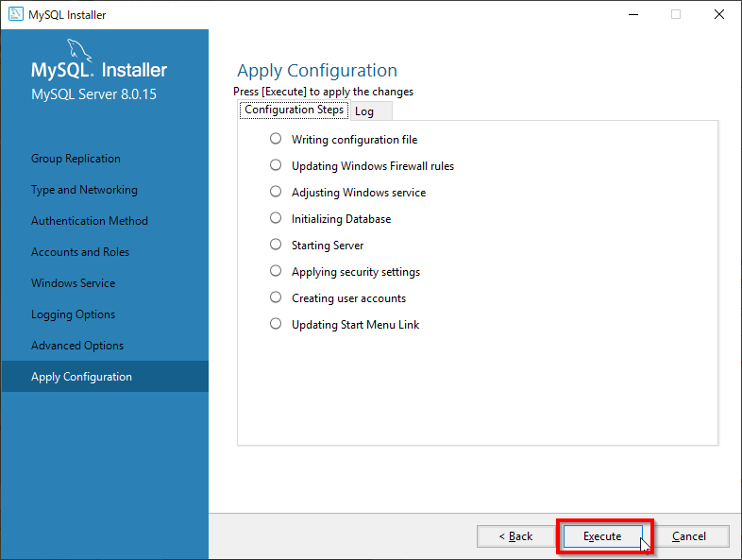Switch to the Log tab

[370, 111]
